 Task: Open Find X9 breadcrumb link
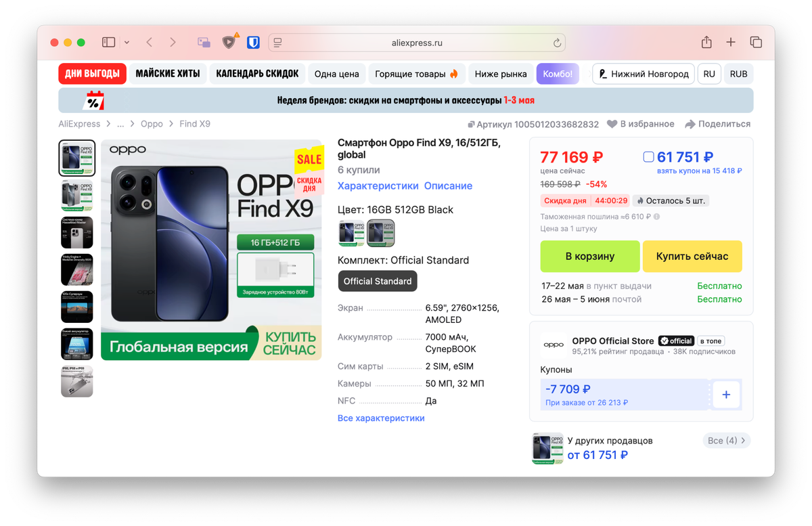pos(195,124)
